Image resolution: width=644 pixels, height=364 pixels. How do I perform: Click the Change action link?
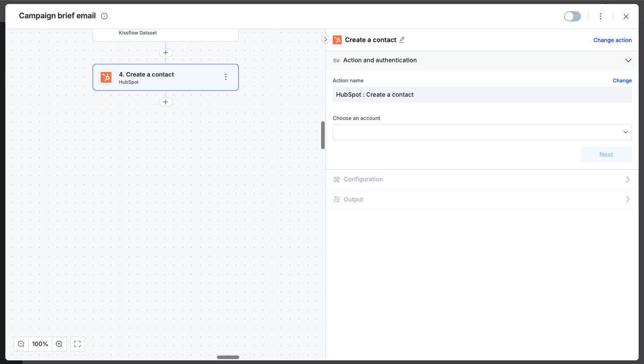pos(612,40)
